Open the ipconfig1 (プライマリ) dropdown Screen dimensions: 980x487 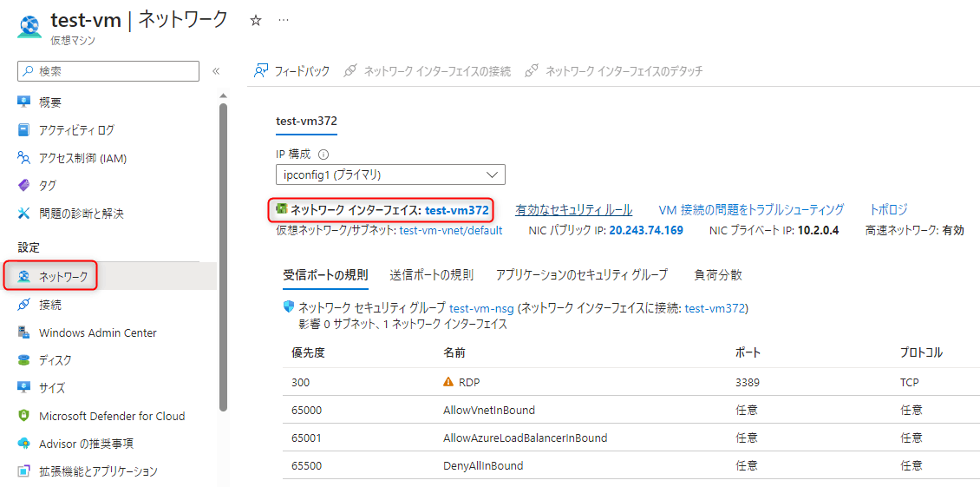[390, 174]
